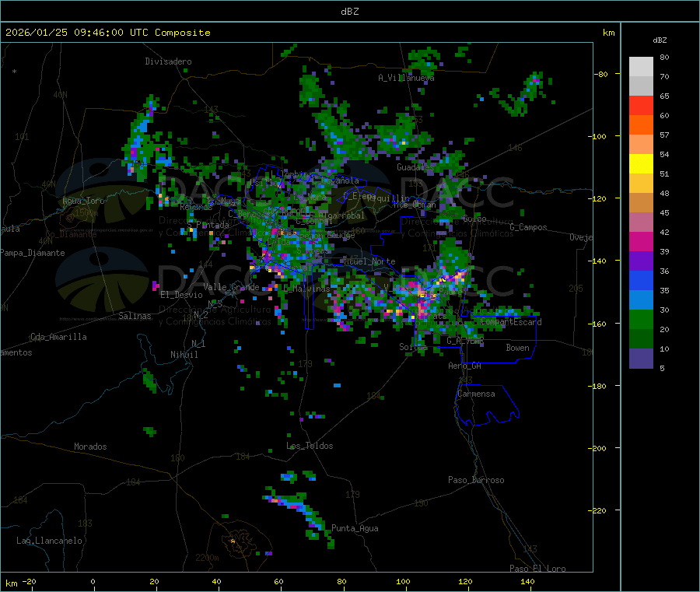Image resolution: width=700 pixels, height=592 pixels.
Task: Click the G_Campos location label
Action: click(529, 227)
